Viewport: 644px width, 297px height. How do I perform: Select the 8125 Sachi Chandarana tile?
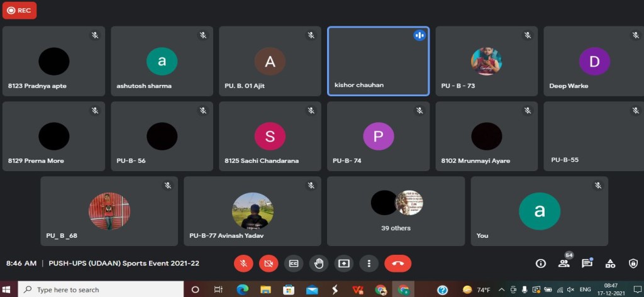coord(270,137)
